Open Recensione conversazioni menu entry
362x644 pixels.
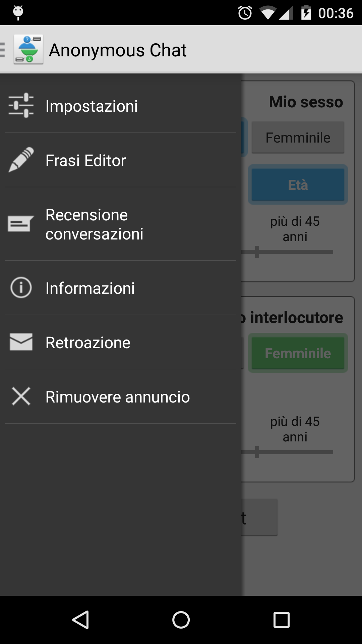121,224
